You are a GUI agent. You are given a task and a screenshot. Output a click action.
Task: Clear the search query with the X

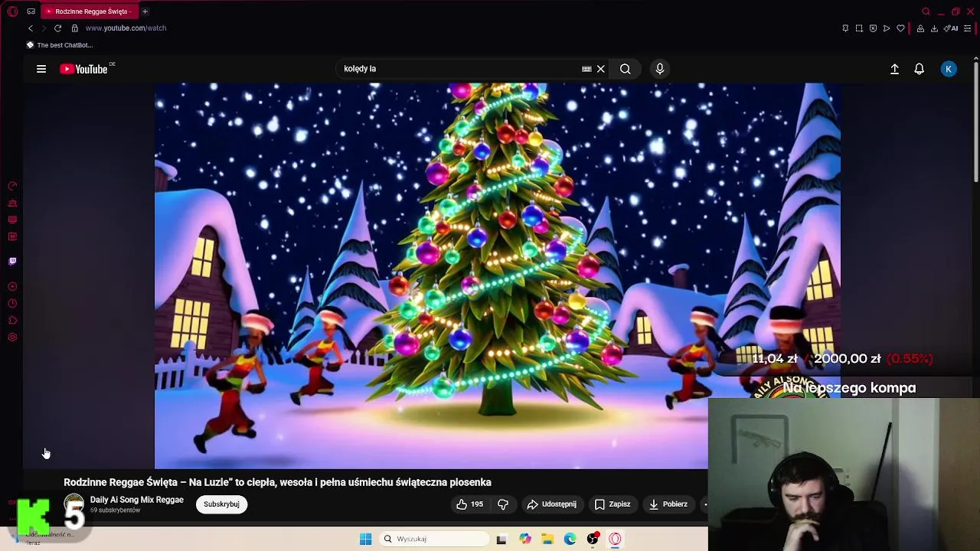[x=601, y=69]
